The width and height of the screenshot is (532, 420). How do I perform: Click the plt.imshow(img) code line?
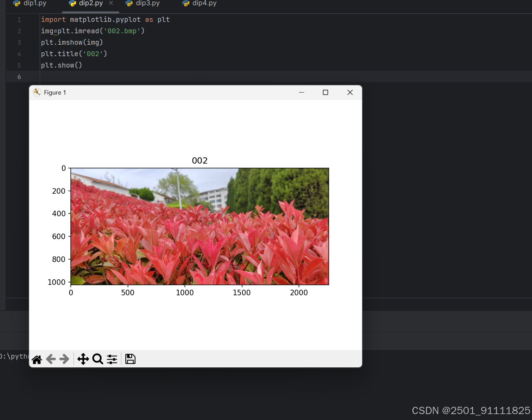coord(72,42)
